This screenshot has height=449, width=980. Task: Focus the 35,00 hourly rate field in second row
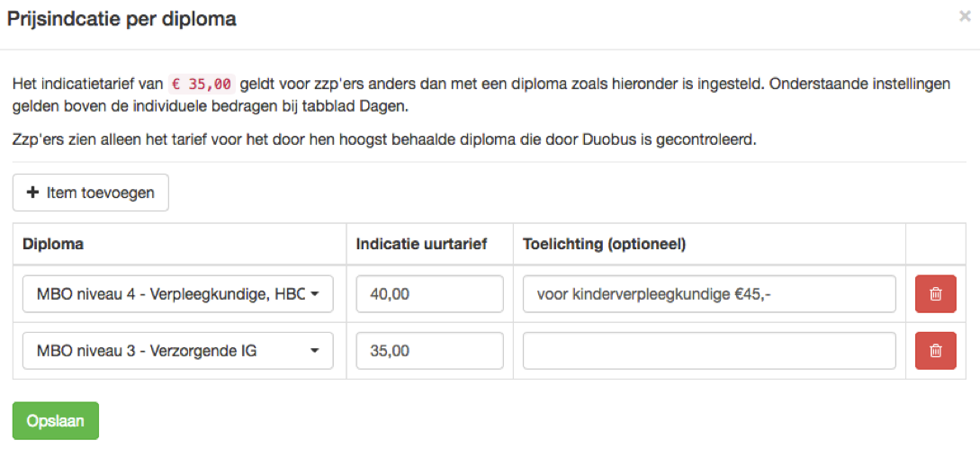click(430, 351)
